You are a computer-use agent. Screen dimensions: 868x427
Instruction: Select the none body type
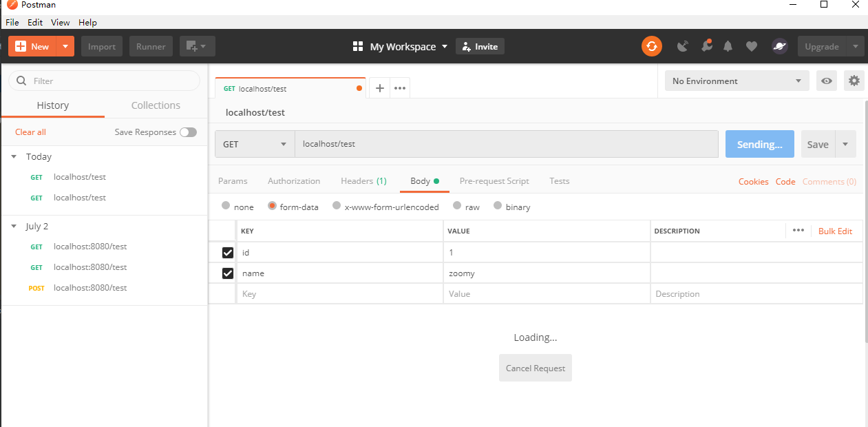pyautogui.click(x=226, y=206)
